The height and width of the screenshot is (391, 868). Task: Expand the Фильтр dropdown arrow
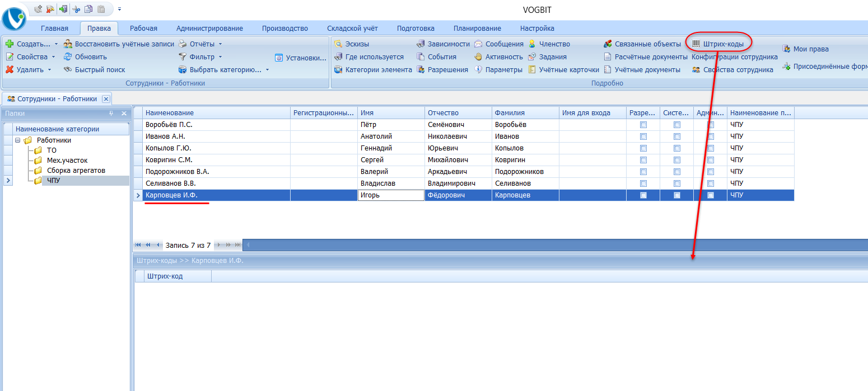point(220,56)
